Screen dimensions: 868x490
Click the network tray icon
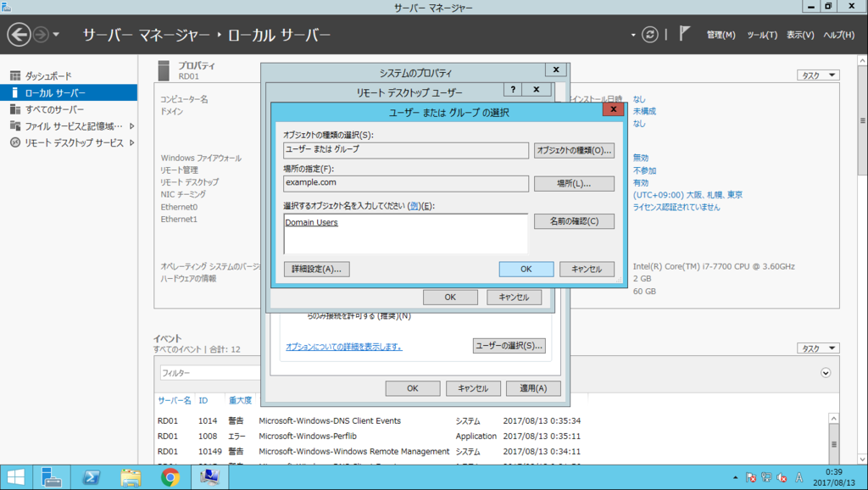pyautogui.click(x=766, y=477)
